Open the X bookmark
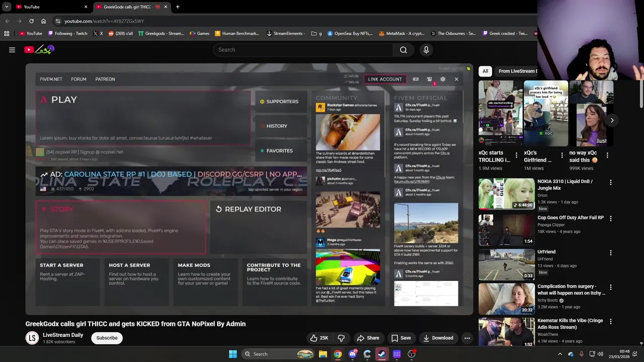Image resolution: width=644 pixels, height=362 pixels. [98, 33]
